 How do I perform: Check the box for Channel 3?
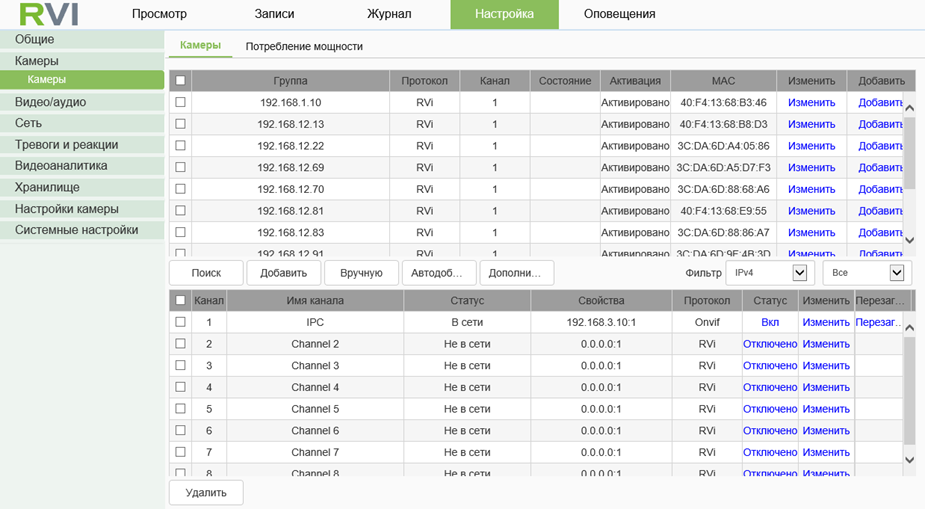pyautogui.click(x=180, y=365)
